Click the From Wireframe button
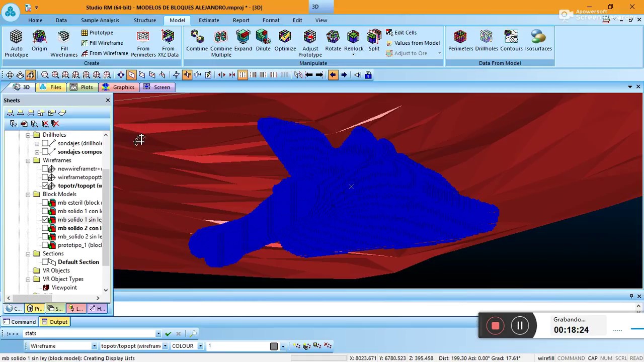Image resolution: width=644 pixels, height=362 pixels. 105,53
